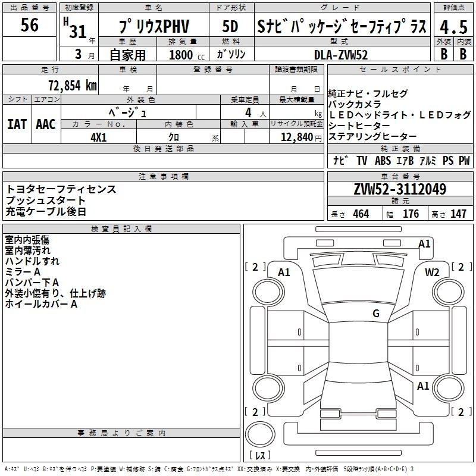476x476 pixels.
Task: Select first registration year H31
Action: pos(75,28)
